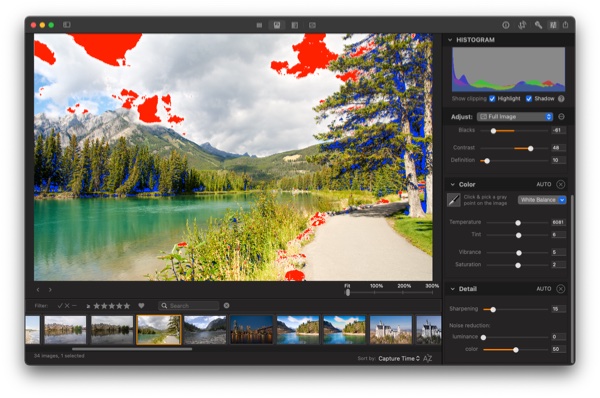Click the color noise reduction slider handle

[516, 350]
